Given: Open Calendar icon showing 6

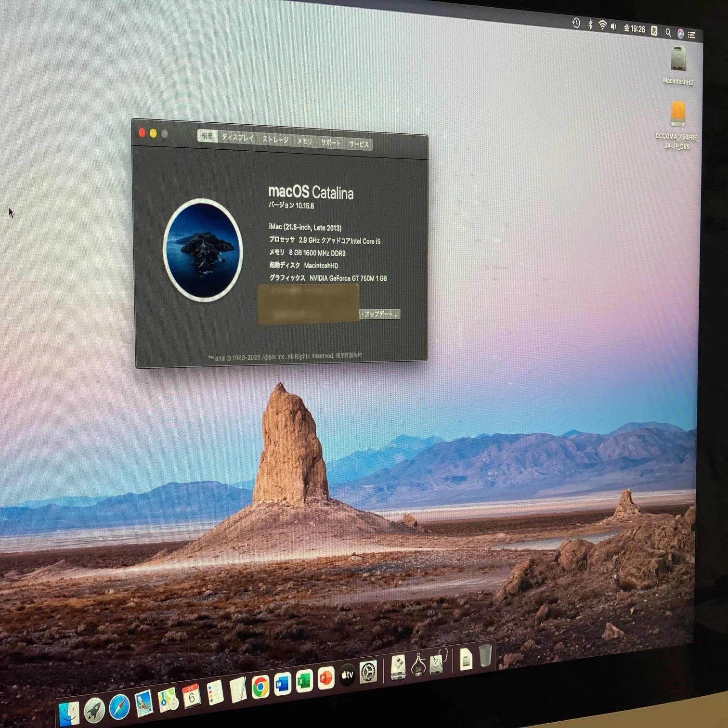Looking at the screenshot, I should pos(192,696).
